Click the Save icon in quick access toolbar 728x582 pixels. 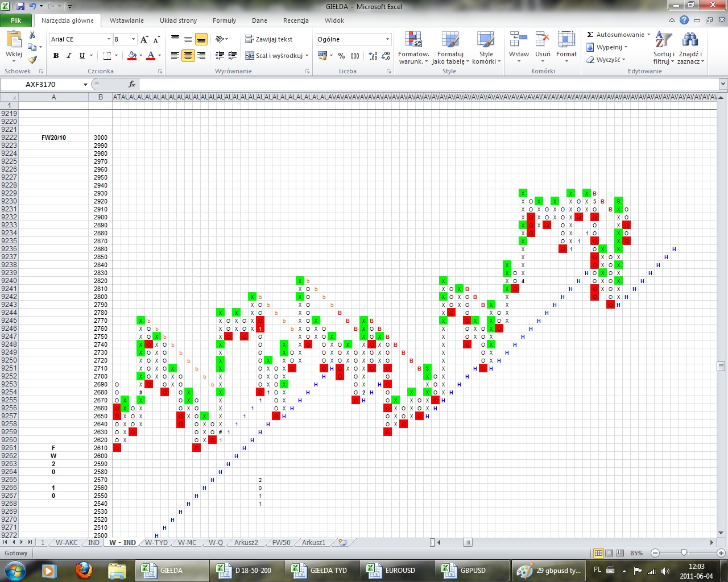(x=20, y=6)
